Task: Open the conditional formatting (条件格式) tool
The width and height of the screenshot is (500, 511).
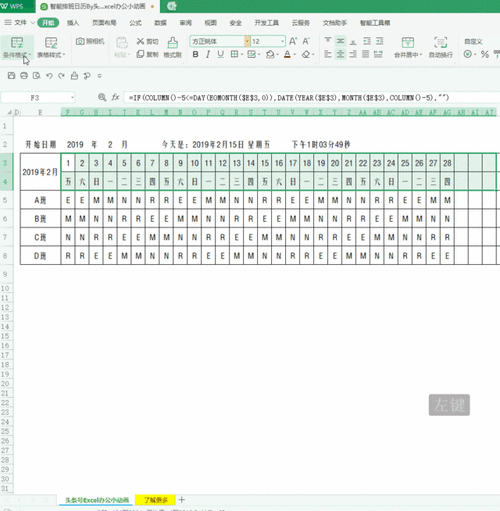Action: (17, 48)
